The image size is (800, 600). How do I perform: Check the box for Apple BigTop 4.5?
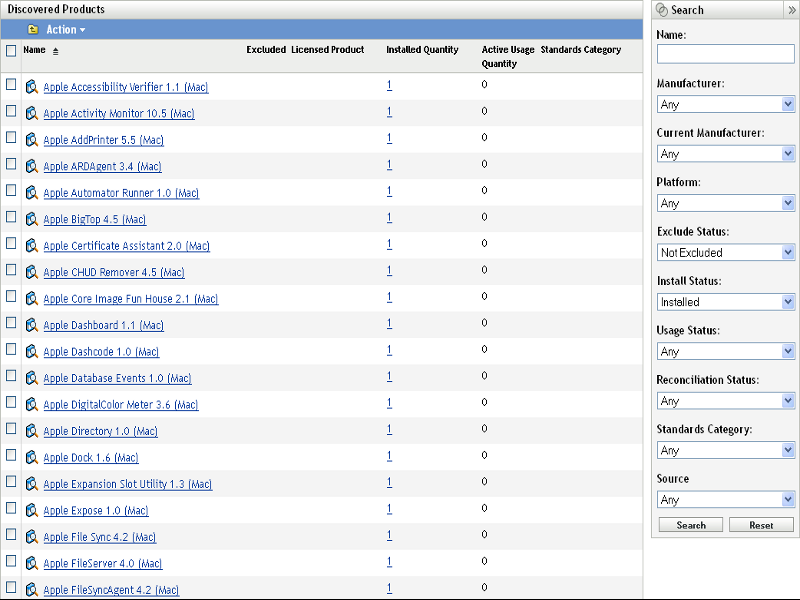coord(11,217)
